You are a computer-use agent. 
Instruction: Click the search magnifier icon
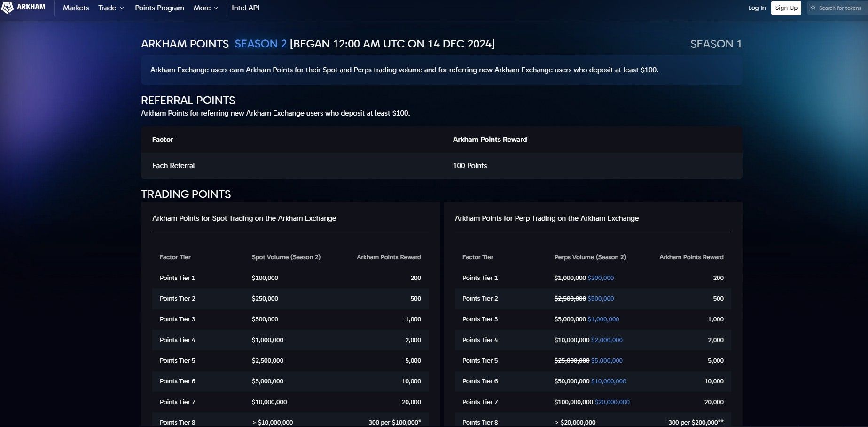pos(813,8)
